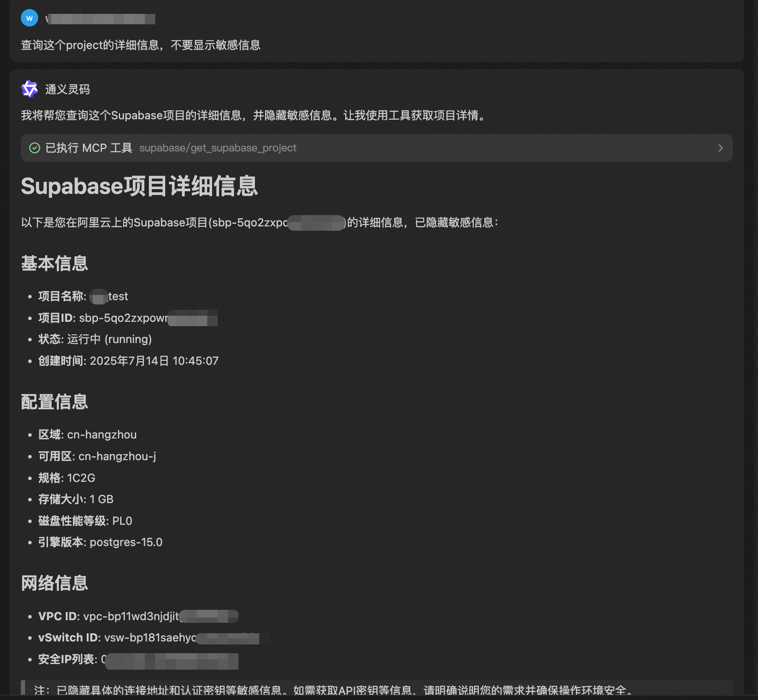
Task: Click the 引擎版本: postgres-15.0 line
Action: (x=101, y=542)
